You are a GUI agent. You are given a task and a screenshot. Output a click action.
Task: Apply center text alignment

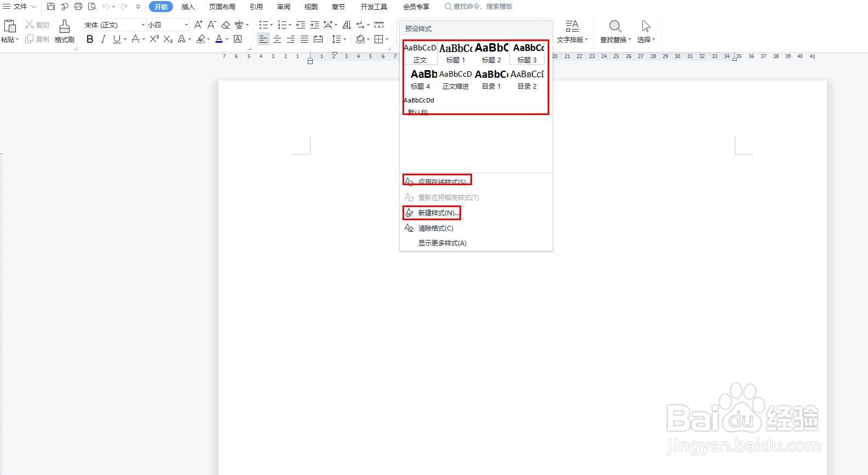pos(277,39)
